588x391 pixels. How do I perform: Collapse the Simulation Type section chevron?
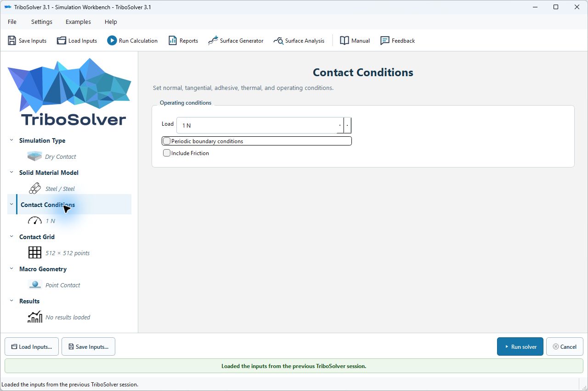tap(11, 140)
